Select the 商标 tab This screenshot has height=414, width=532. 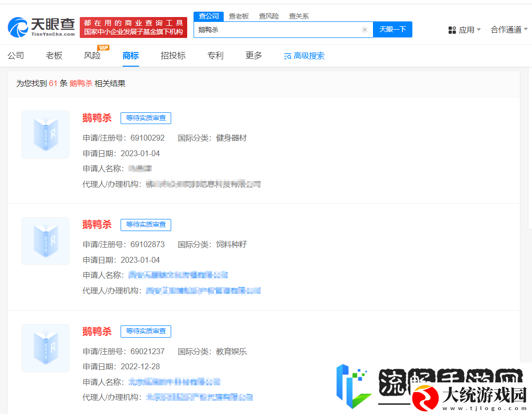[x=131, y=55]
